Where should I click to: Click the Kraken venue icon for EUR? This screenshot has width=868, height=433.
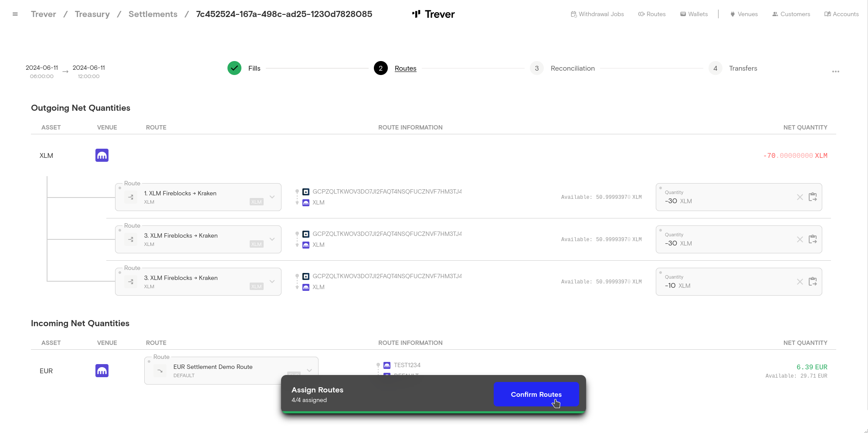102,371
